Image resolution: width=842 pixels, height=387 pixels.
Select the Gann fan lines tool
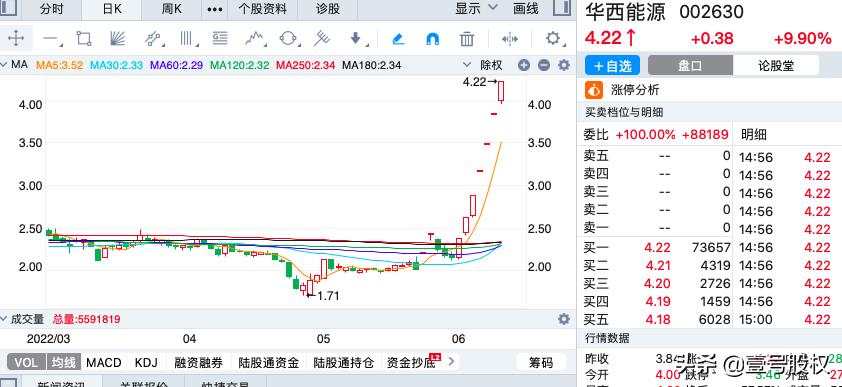[x=117, y=39]
